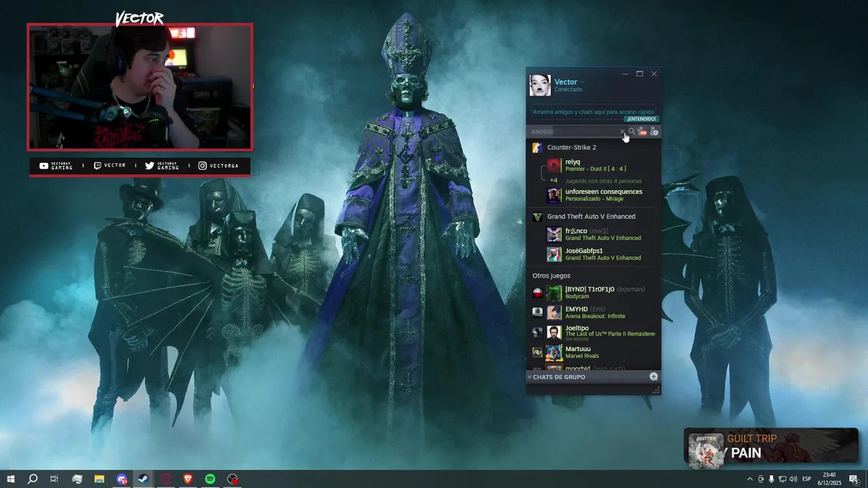Open Vector's profile avatar in Steam friends

[540, 85]
